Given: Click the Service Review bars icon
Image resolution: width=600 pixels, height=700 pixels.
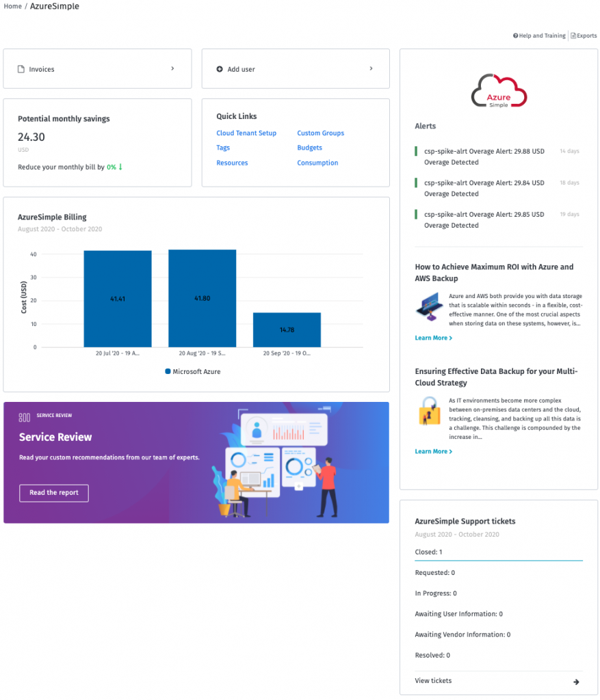Looking at the screenshot, I should [25, 418].
